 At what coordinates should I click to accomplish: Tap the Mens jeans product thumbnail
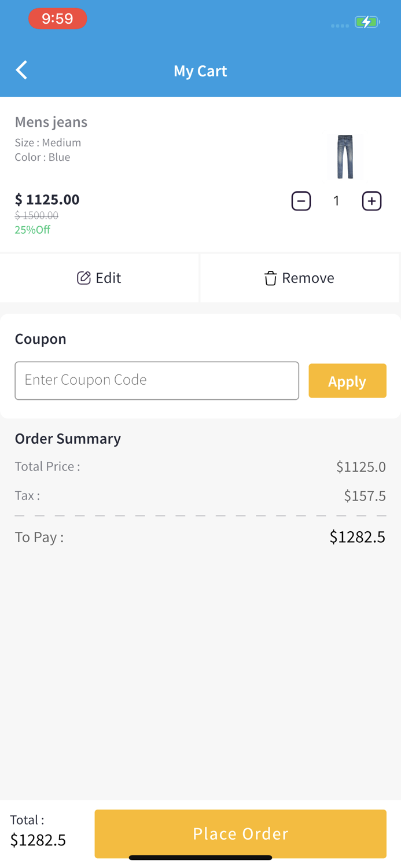coord(345,156)
